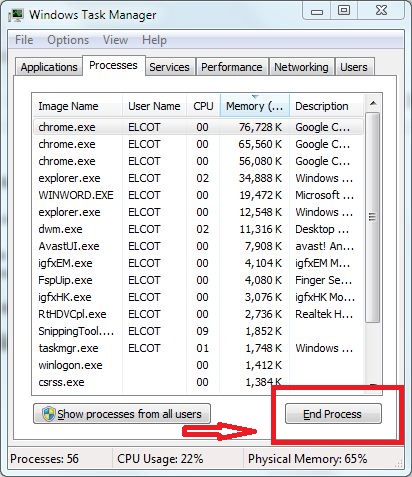412x477 pixels.
Task: Minimize the Task Manager window
Action: click(x=317, y=11)
